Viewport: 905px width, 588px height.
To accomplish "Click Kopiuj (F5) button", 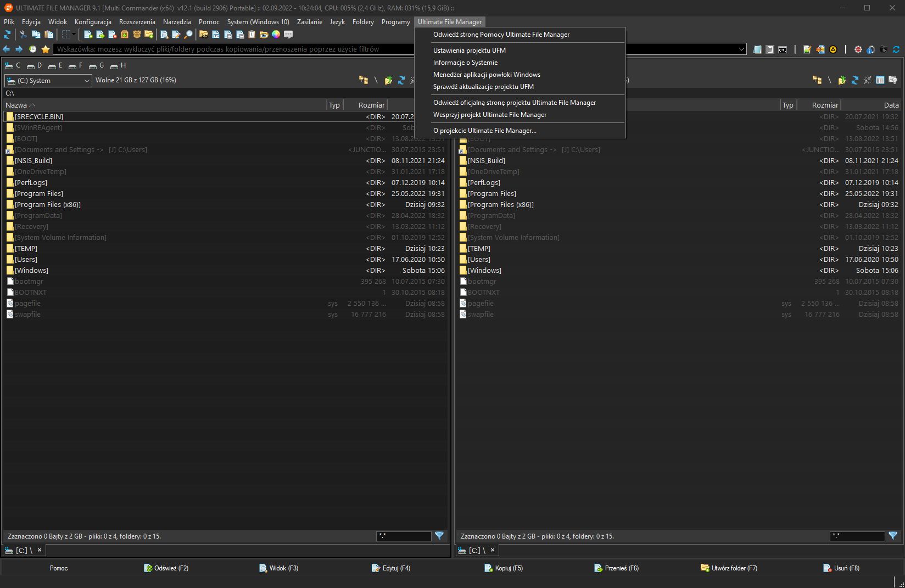I will (504, 568).
